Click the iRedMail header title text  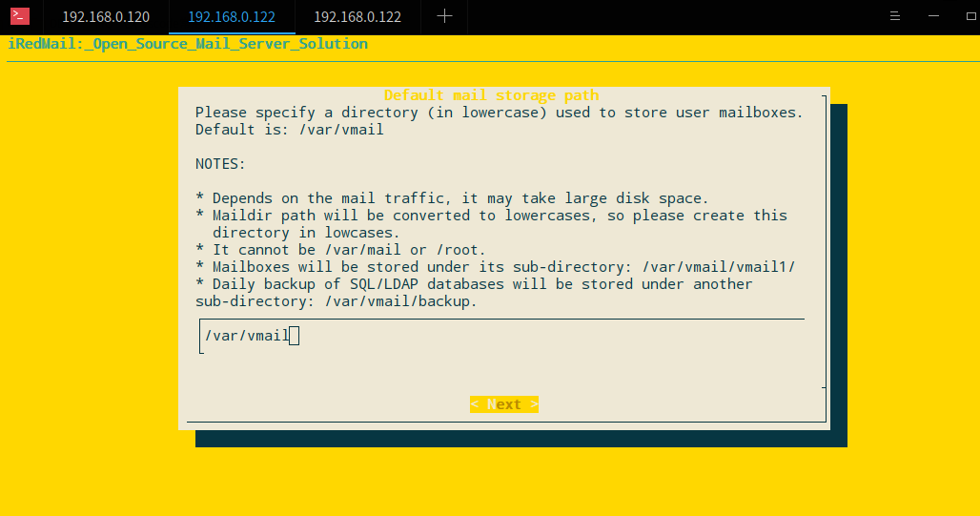click(188, 44)
